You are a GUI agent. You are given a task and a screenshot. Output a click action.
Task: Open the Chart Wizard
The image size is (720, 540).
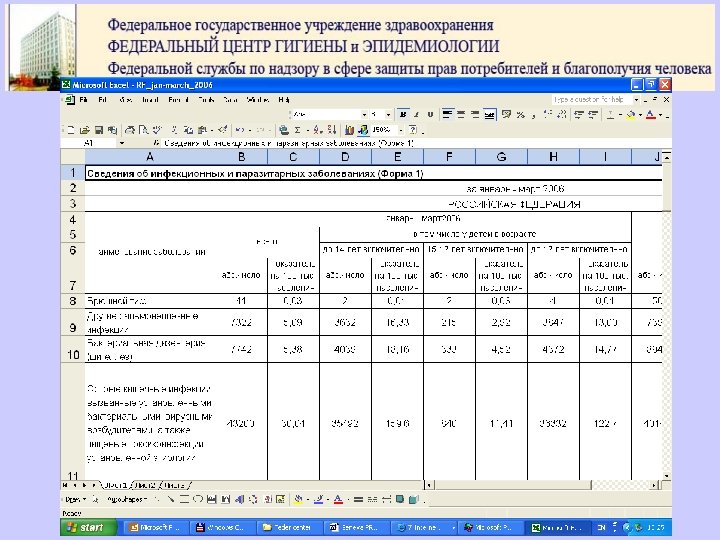[349, 130]
